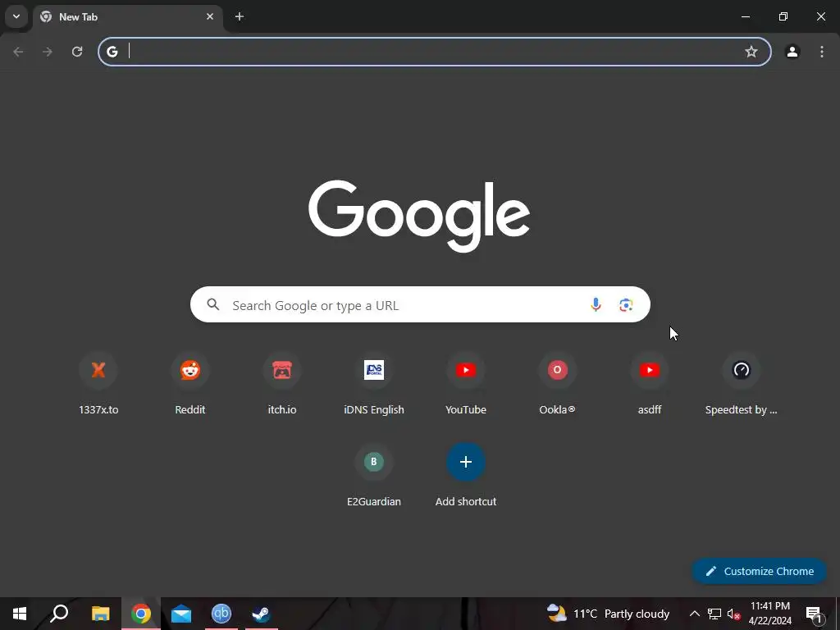The image size is (840, 630).
Task: Search by image with Google Lens icon
Action: click(626, 305)
